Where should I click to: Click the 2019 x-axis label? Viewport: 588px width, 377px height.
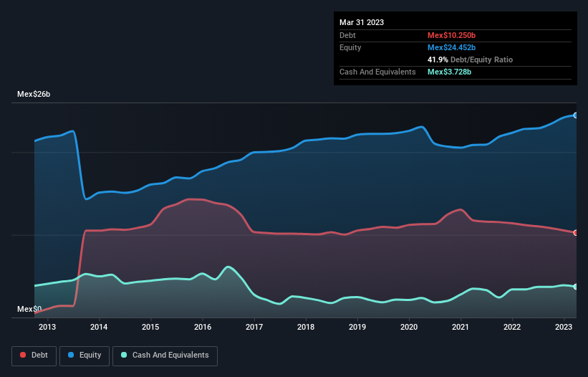(357, 327)
